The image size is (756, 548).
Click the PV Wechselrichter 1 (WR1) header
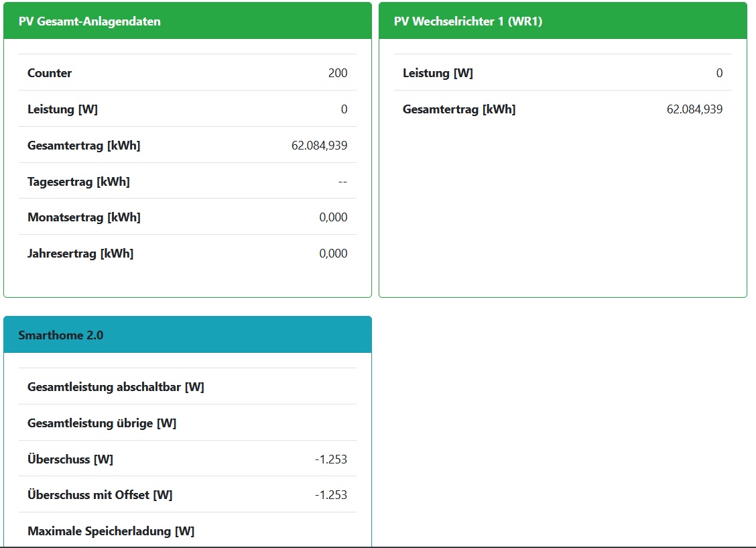(468, 21)
